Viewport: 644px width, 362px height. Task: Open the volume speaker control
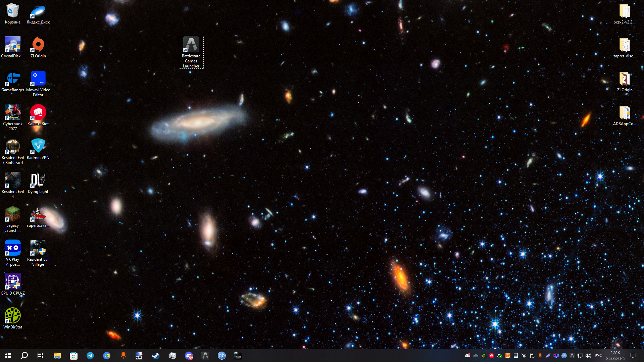[588, 356]
